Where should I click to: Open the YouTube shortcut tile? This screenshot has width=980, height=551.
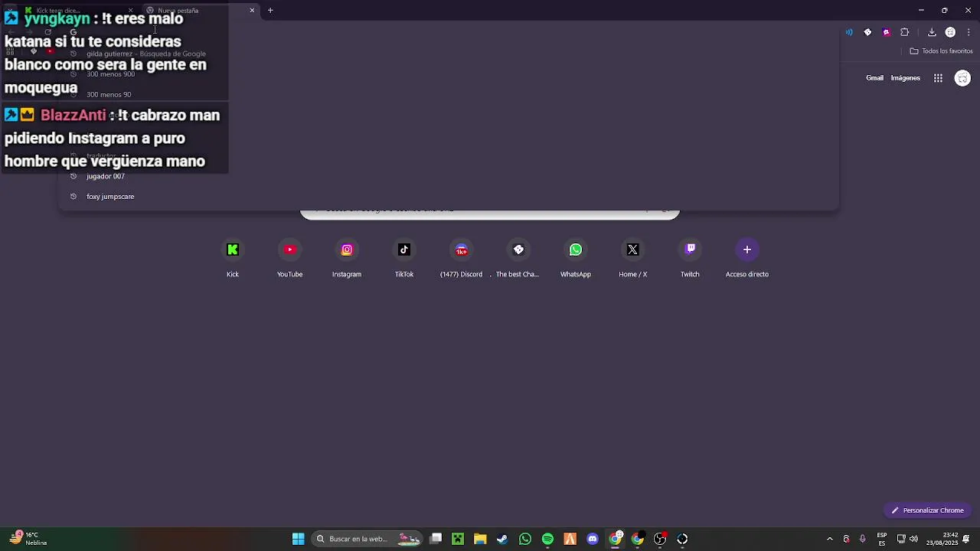click(x=289, y=259)
